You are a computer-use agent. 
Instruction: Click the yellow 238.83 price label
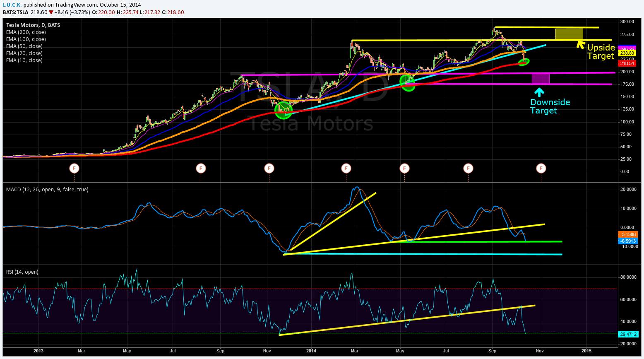(x=627, y=53)
